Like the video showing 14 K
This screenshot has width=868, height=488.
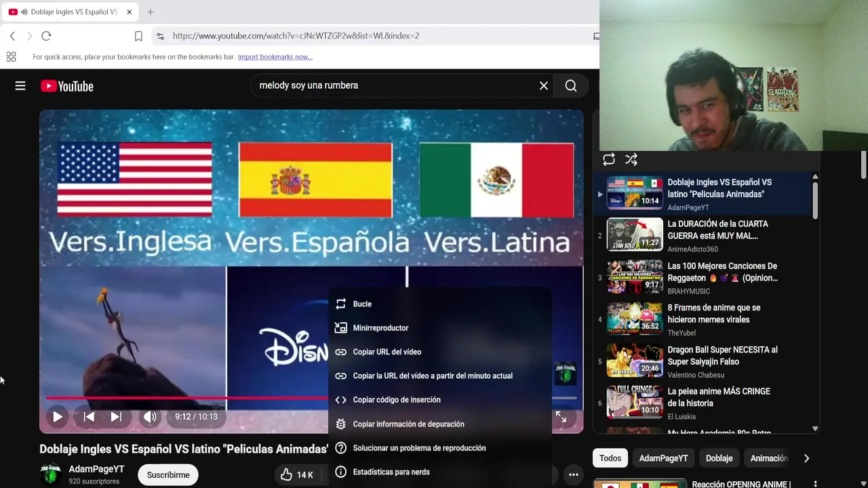tap(297, 475)
